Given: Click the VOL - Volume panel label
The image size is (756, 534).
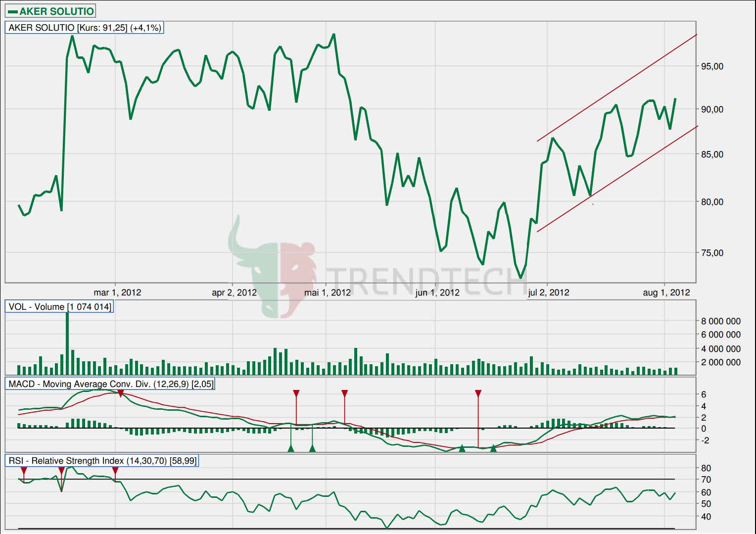Looking at the screenshot, I should tap(60, 307).
